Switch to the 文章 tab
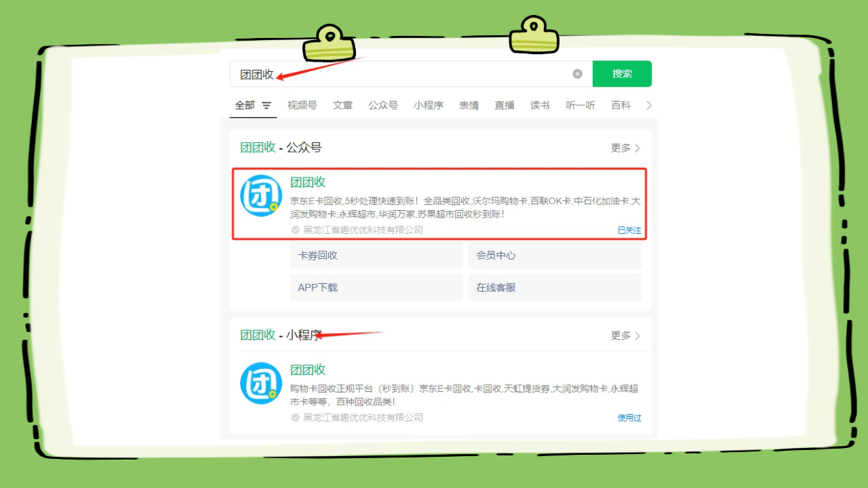 (x=342, y=105)
